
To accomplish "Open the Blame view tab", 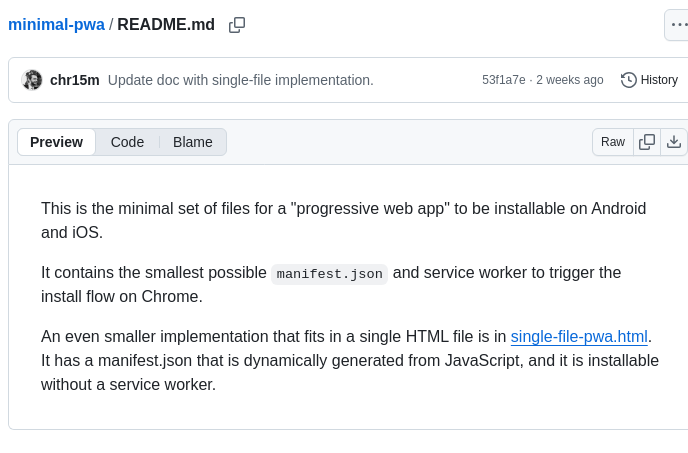I will tap(192, 142).
